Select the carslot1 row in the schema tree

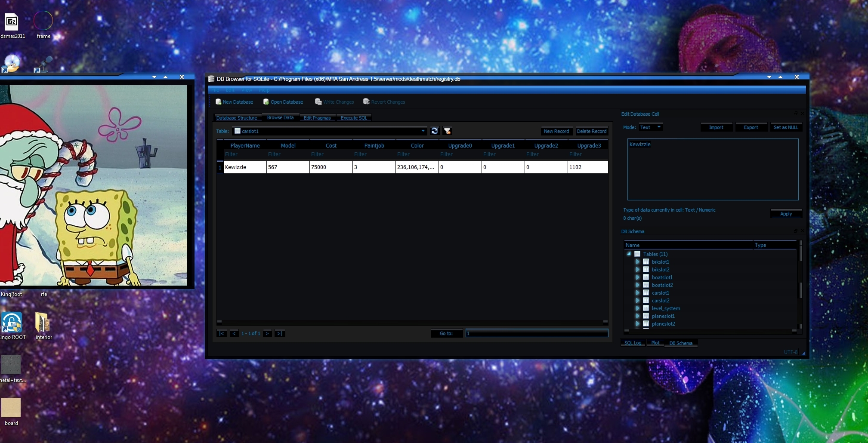coord(660,293)
